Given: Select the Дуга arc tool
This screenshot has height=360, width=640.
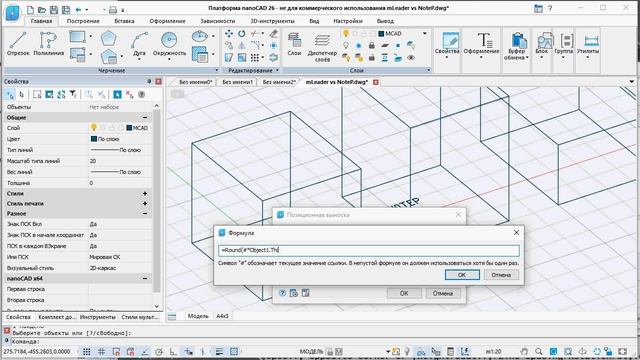Looking at the screenshot, I should point(139,45).
